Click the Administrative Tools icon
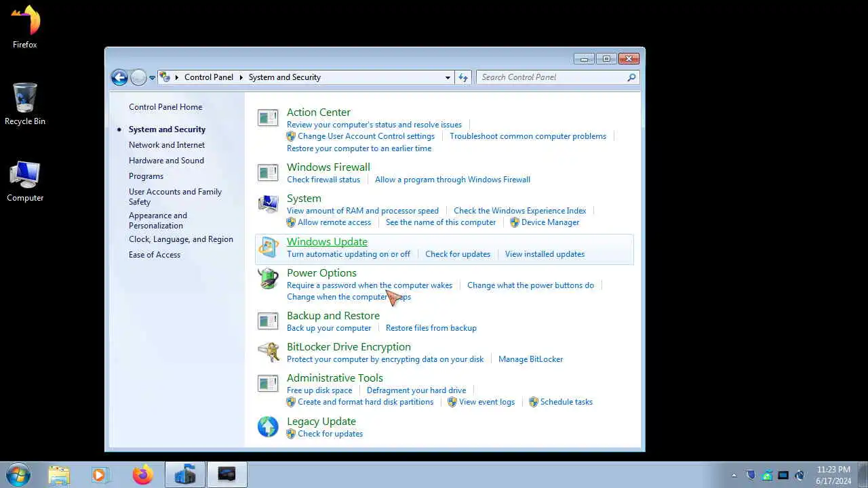Screen dimensions: 868x488 tap(268, 384)
